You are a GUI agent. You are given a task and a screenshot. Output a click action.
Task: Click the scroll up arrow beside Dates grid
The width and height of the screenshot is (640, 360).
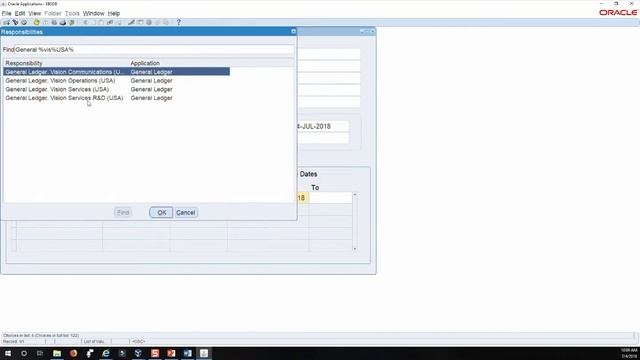[x=355, y=195]
